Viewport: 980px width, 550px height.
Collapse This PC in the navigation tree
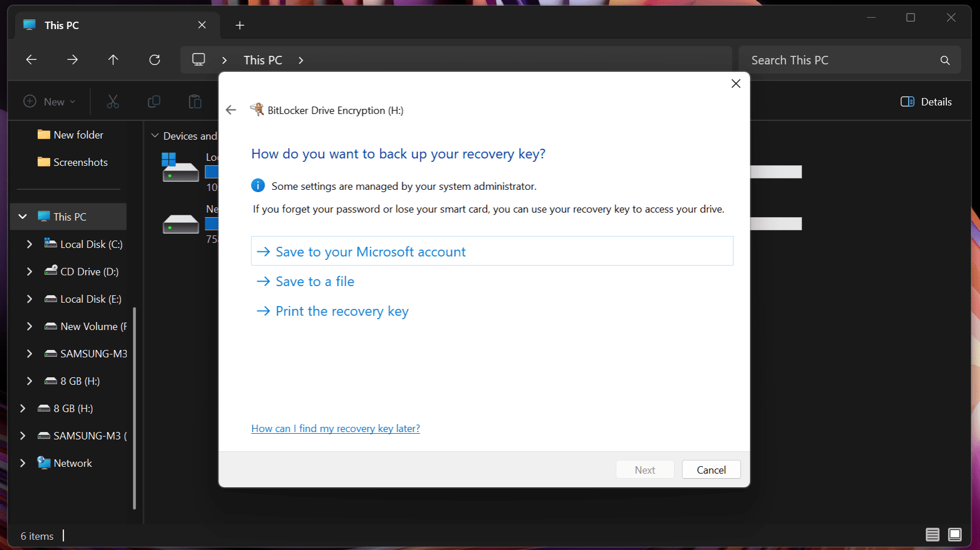coord(22,217)
